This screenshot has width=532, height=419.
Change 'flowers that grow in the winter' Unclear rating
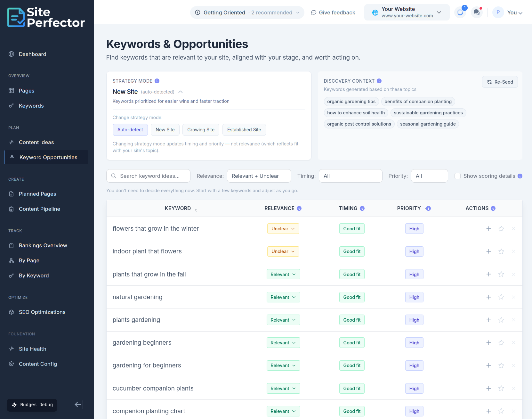283,228
